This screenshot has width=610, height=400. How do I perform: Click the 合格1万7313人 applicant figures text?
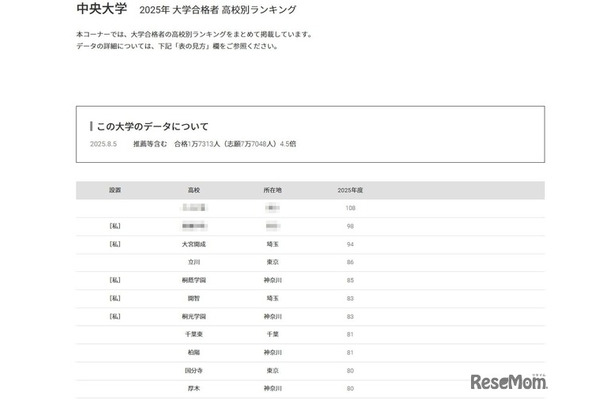click(x=235, y=144)
